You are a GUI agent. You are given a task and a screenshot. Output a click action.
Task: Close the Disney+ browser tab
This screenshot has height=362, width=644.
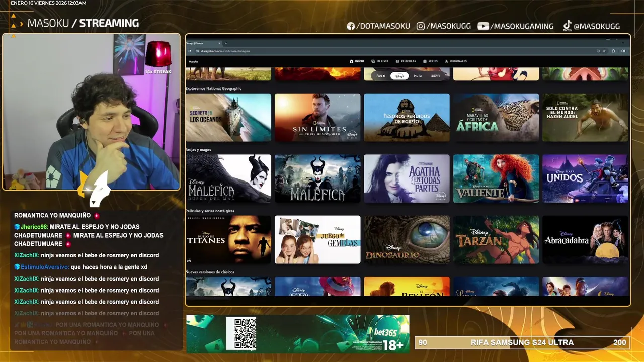coord(219,43)
